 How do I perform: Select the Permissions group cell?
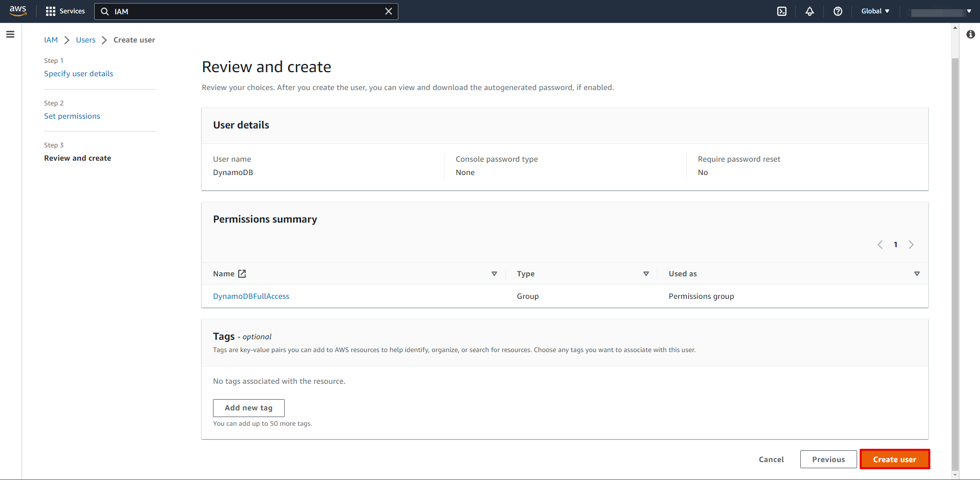[x=701, y=296]
